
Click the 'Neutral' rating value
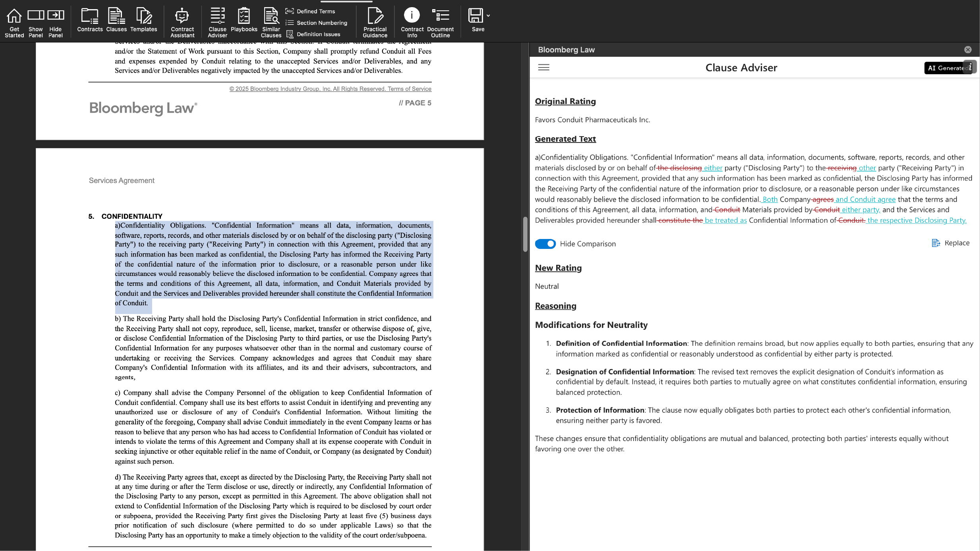547,286
